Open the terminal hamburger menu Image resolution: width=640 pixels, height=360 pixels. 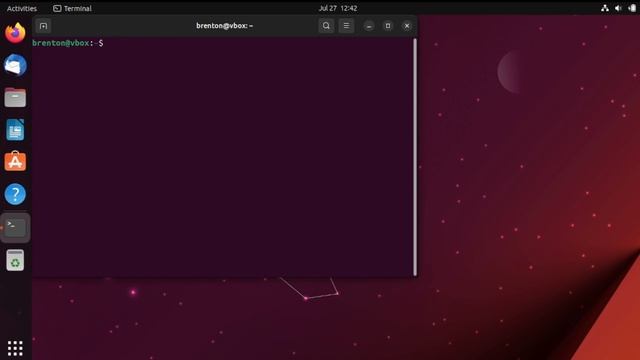[346, 26]
